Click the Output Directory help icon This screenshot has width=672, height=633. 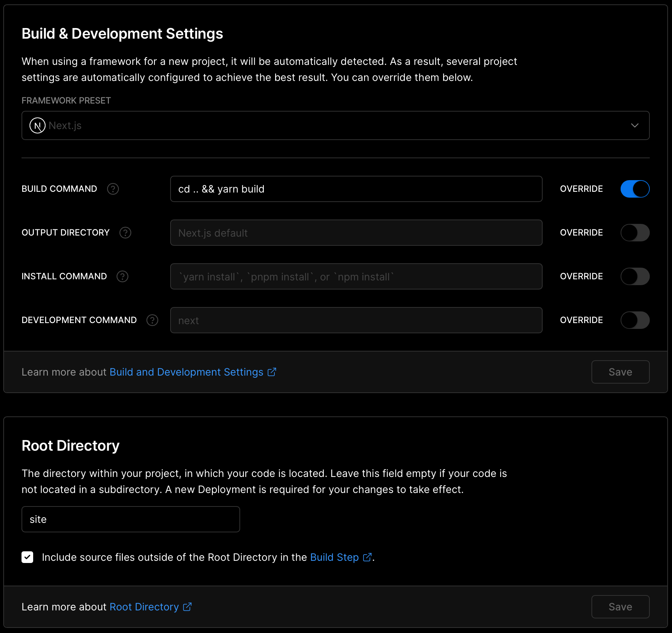(125, 233)
